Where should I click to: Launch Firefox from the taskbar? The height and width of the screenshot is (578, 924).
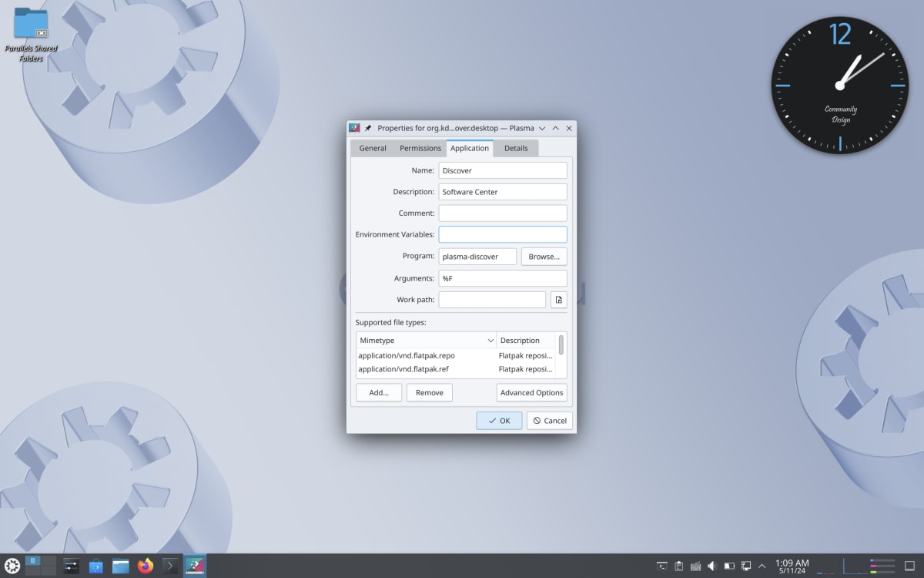146,566
